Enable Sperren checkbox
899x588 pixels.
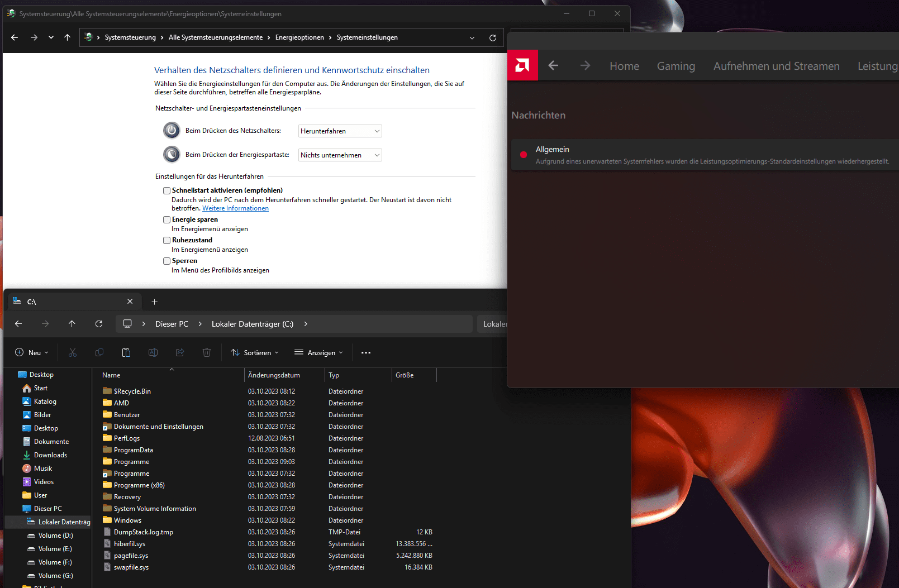point(167,261)
